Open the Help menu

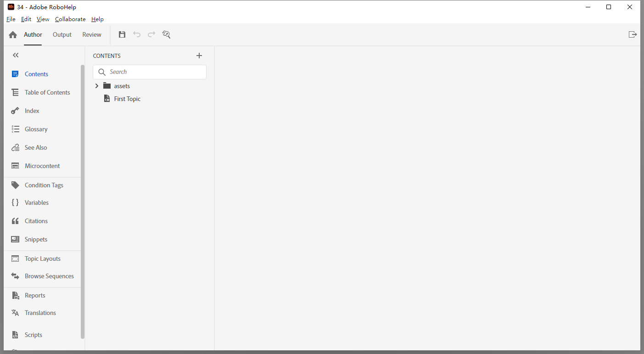click(x=97, y=19)
